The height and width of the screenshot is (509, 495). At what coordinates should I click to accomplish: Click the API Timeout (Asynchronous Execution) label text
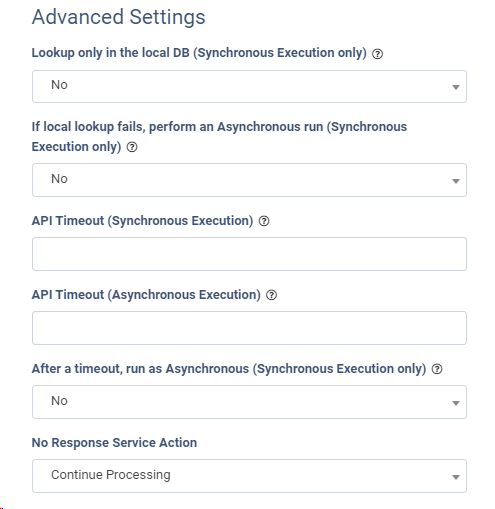pos(146,295)
